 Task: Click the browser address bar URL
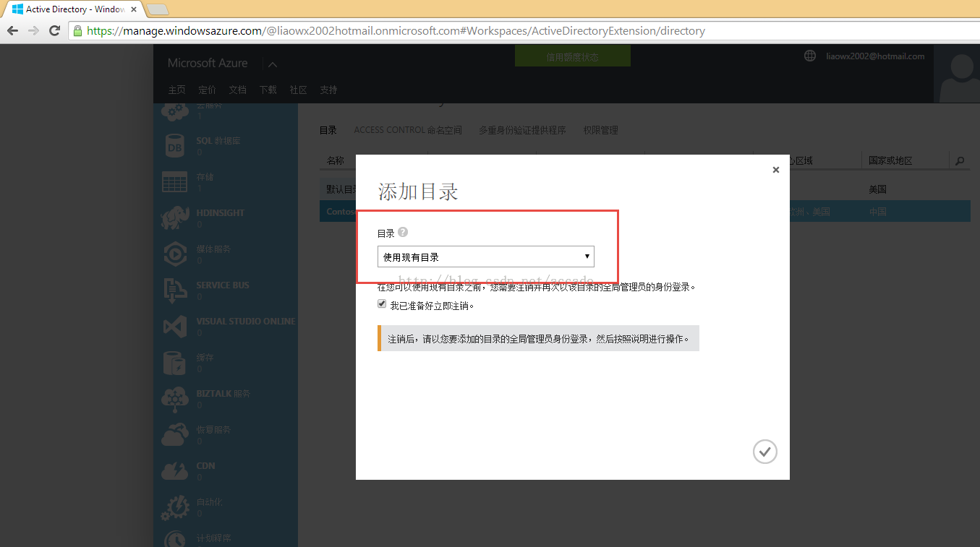point(396,31)
